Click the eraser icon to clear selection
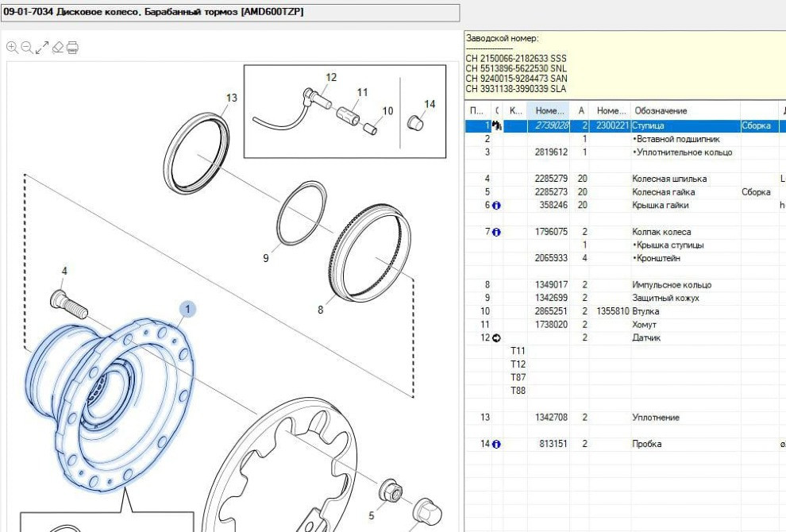Screen dimensions: 786x532 [57, 48]
